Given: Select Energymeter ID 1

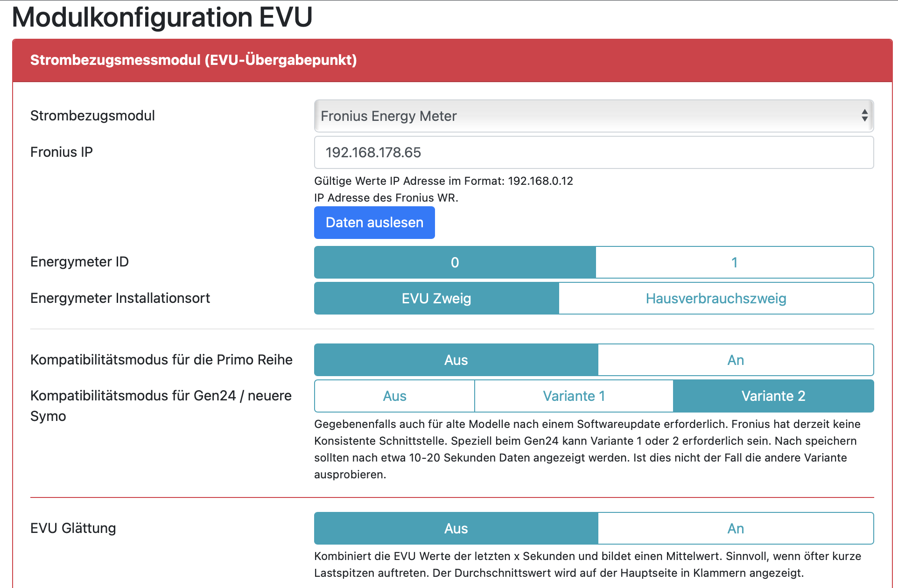Looking at the screenshot, I should tap(734, 262).
